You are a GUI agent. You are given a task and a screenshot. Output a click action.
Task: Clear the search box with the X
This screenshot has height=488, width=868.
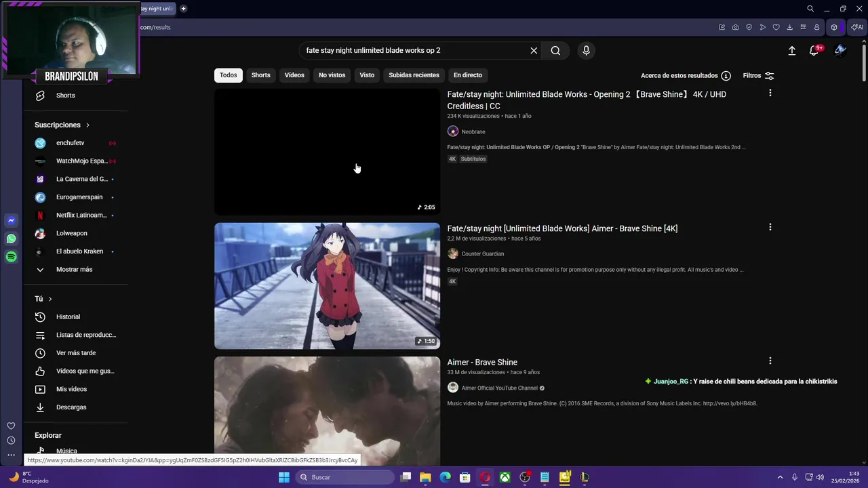[534, 50]
